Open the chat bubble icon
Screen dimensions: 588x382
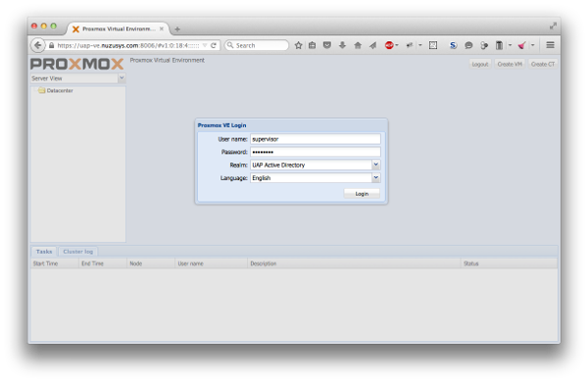tap(468, 45)
